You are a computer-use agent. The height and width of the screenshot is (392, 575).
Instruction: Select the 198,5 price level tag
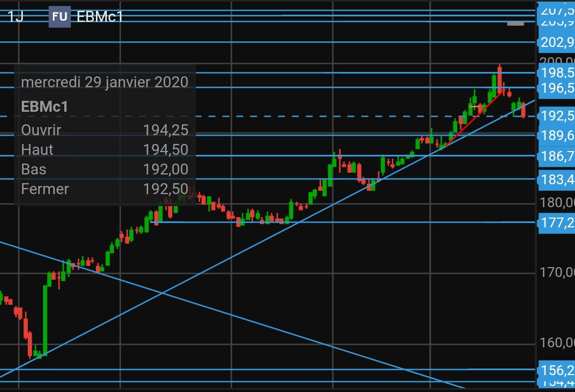click(x=556, y=73)
